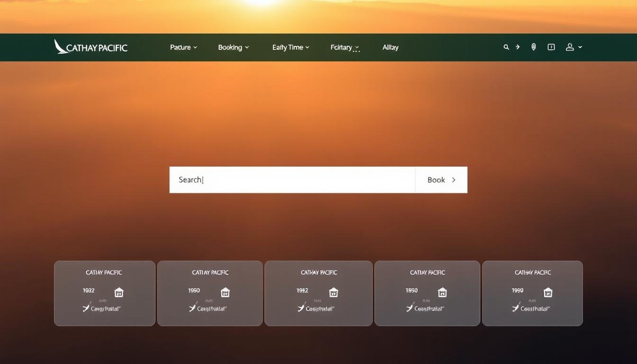The height and width of the screenshot is (364, 637).
Task: Click airplane icon in the middle card
Action: [301, 308]
